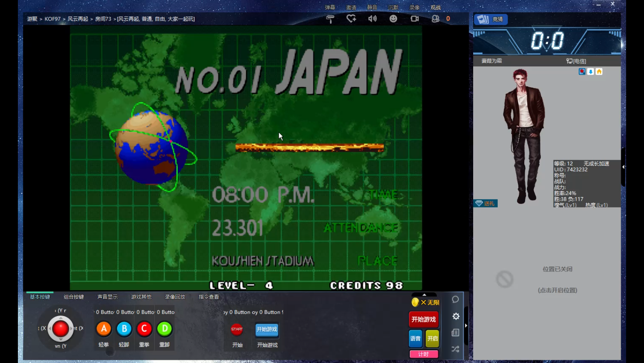This screenshot has width=644, height=363.
Task: Collapse side panel via left-pointing arrow handle
Action: [x=623, y=167]
